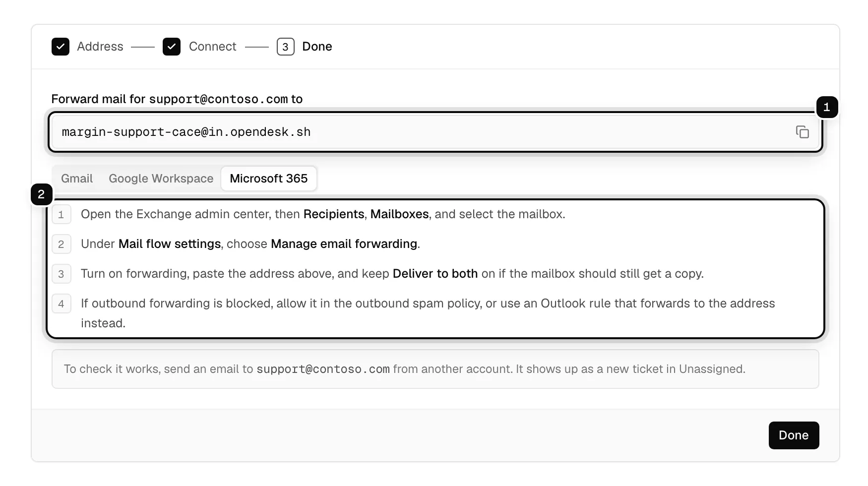868x486 pixels.
Task: Click the Done button at bottom right
Action: pos(794,435)
